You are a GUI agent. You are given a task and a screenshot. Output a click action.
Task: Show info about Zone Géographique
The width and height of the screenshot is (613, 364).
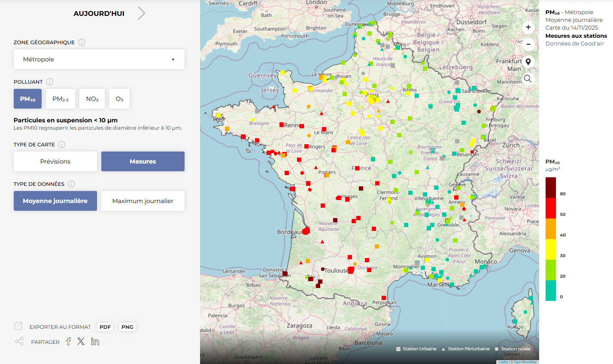point(82,42)
